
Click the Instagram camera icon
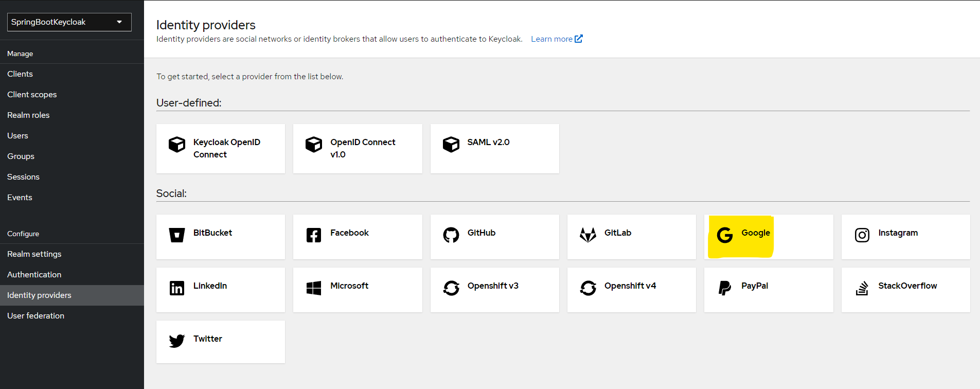click(862, 235)
